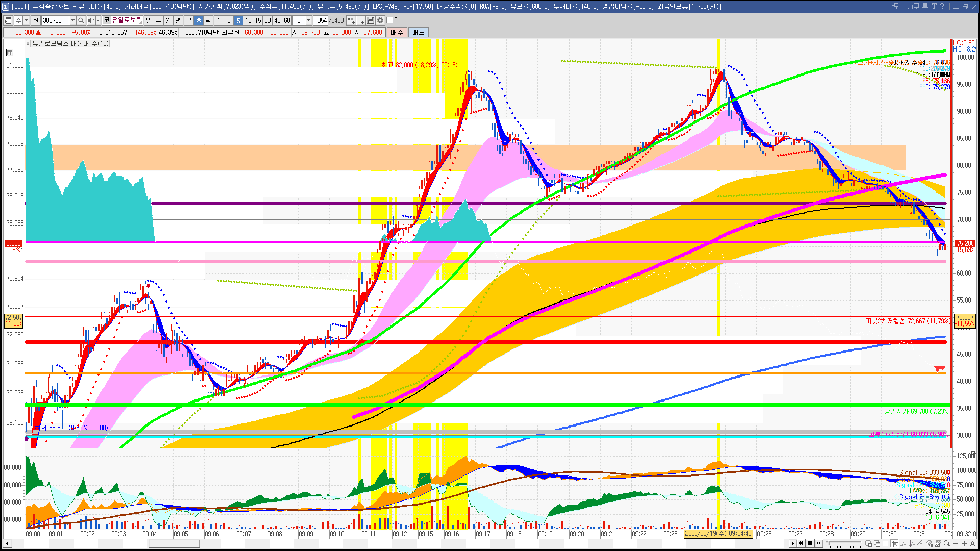Toggle the 초 seconds timeframe button

click(x=199, y=20)
